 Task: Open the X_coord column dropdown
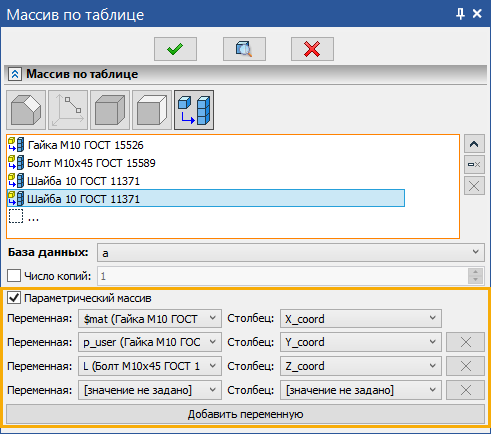click(361, 319)
